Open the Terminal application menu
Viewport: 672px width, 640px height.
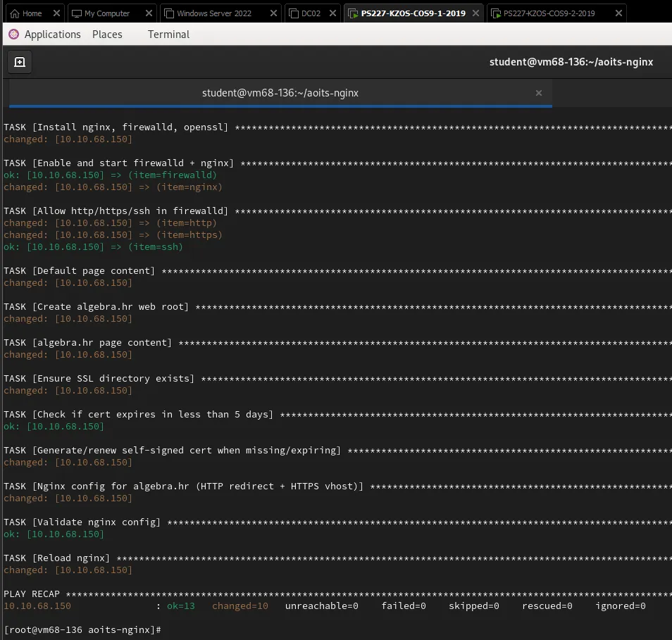(x=168, y=34)
